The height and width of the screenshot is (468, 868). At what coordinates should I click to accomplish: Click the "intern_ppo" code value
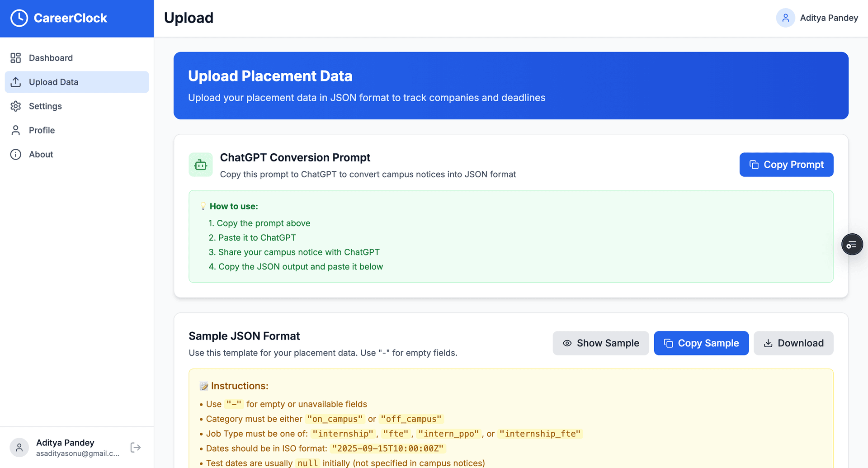[x=448, y=434]
